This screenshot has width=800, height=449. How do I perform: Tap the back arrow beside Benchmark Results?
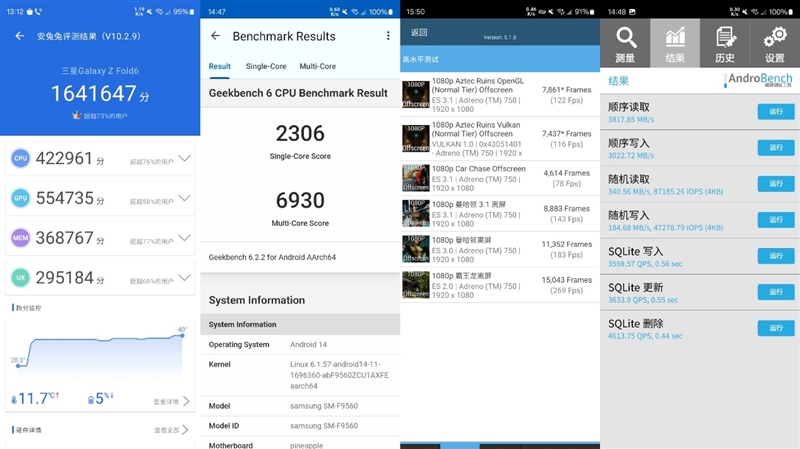(x=215, y=36)
